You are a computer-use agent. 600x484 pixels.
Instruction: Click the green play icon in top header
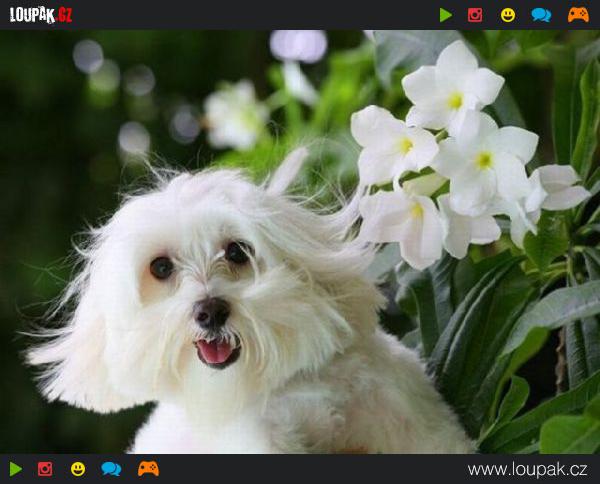(446, 15)
